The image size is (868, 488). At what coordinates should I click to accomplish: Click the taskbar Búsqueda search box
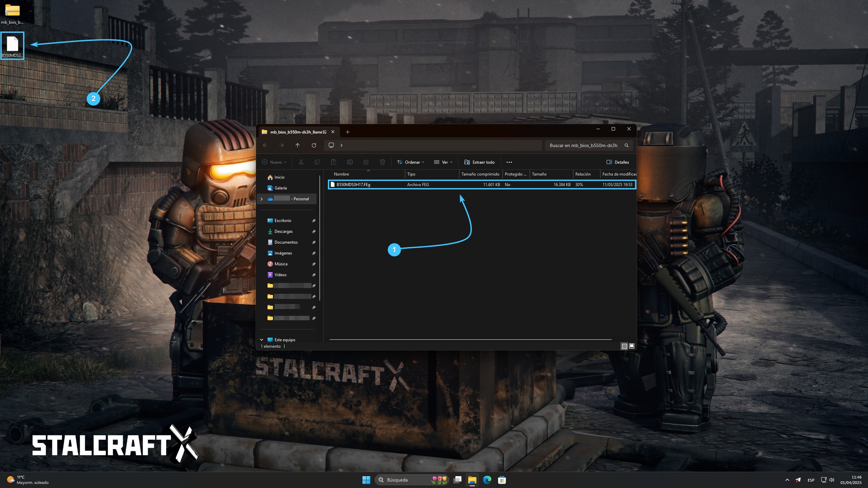412,480
